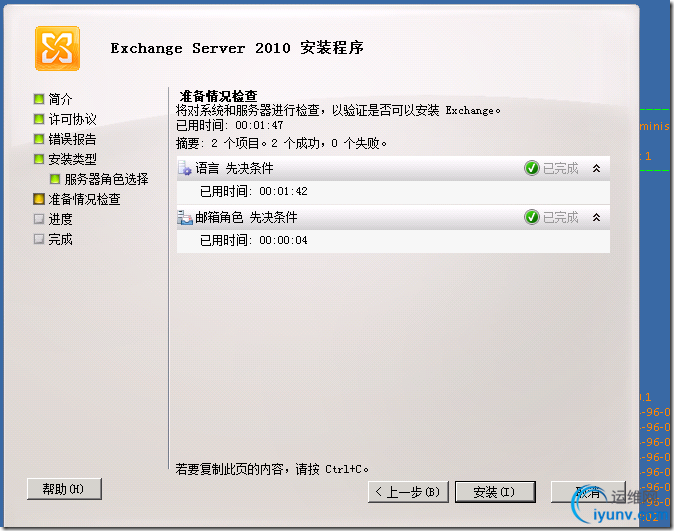Viewport: 674px width, 531px height.
Task: Select the 进度 step
Action: click(x=60, y=219)
